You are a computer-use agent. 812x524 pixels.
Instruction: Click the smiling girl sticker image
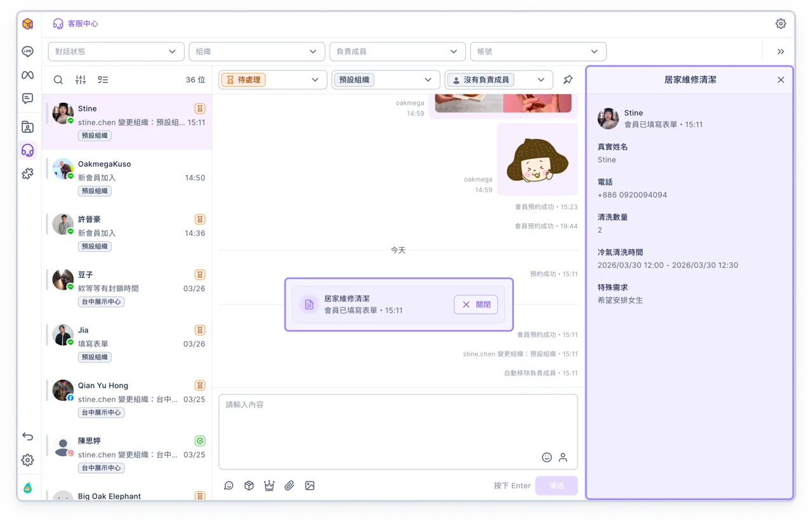537,160
